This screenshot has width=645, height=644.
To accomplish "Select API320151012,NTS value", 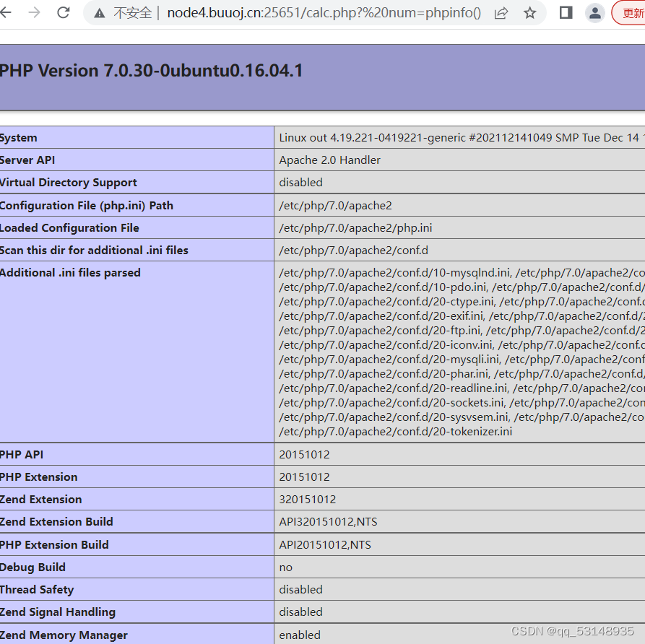I will 328,522.
